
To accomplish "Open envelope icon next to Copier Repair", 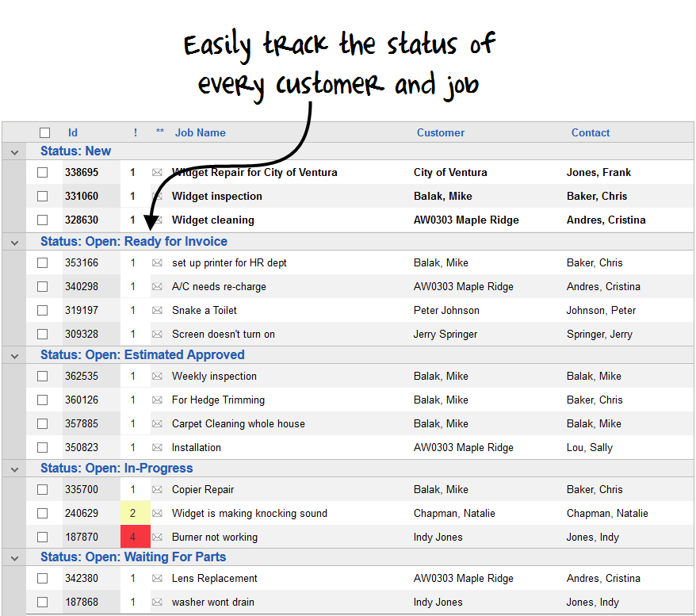I will (157, 489).
